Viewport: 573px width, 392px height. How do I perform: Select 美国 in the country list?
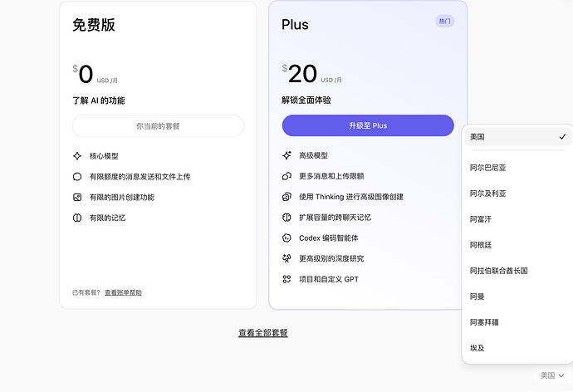coord(517,137)
